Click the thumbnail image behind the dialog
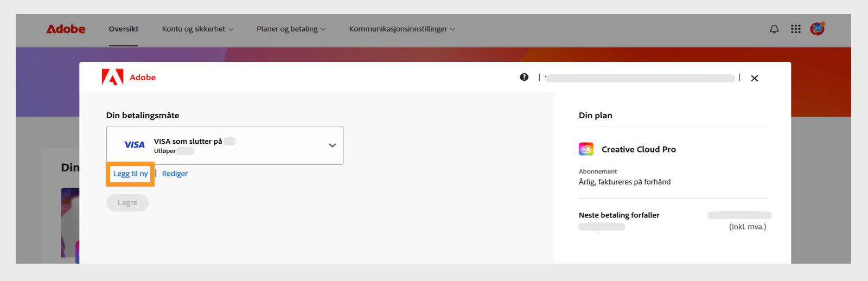Viewport: 868px width, 281px height. click(70, 222)
